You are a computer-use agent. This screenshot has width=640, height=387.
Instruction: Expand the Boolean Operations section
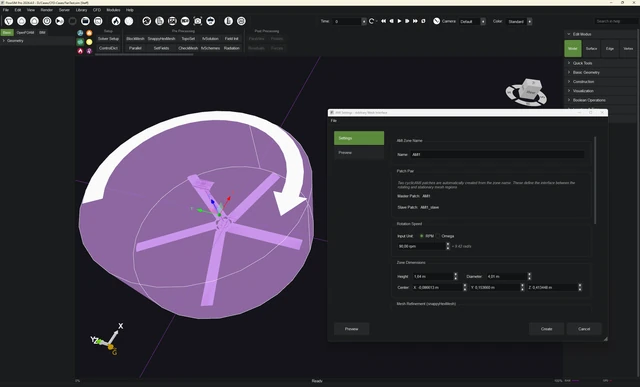(569, 100)
